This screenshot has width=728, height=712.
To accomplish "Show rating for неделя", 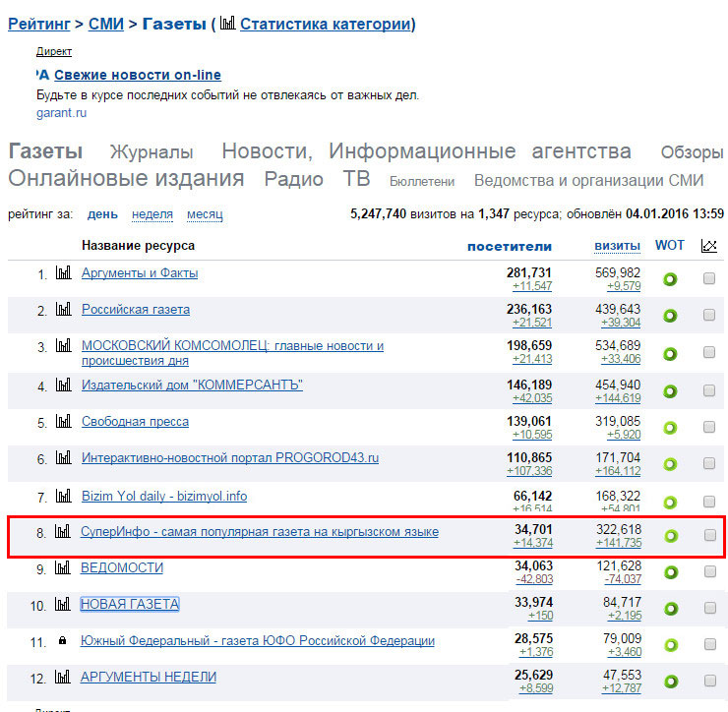I will tap(152, 214).
